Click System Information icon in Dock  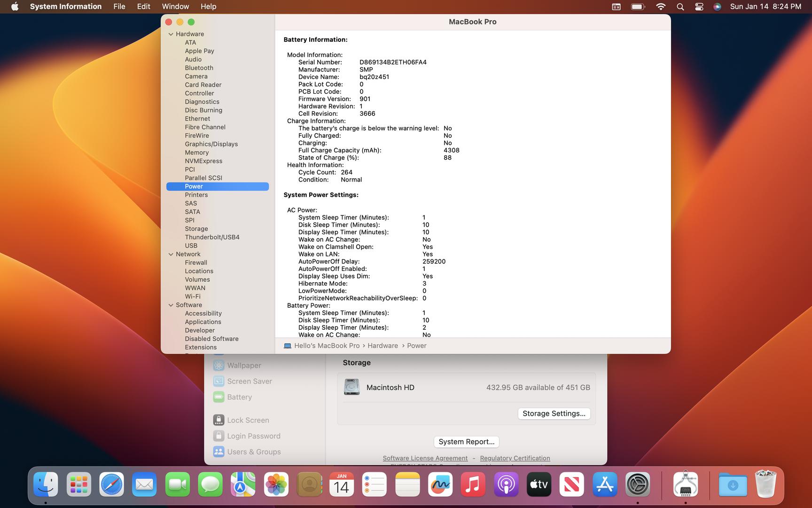tap(686, 484)
